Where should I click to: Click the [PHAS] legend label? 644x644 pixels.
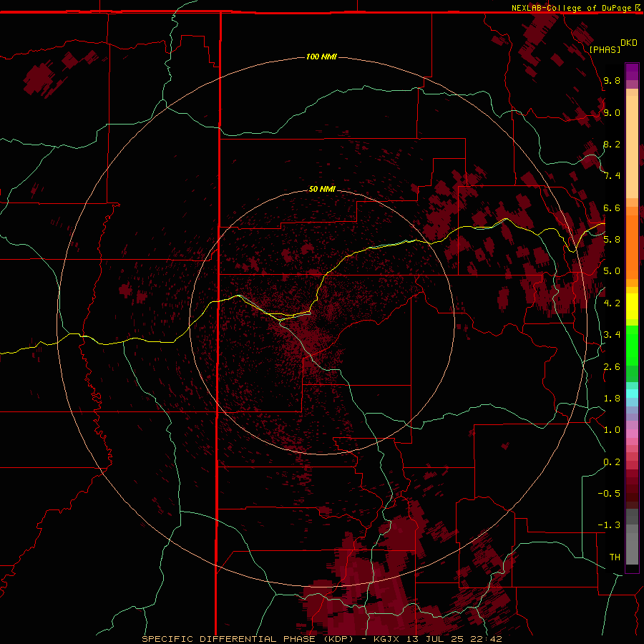pos(605,49)
